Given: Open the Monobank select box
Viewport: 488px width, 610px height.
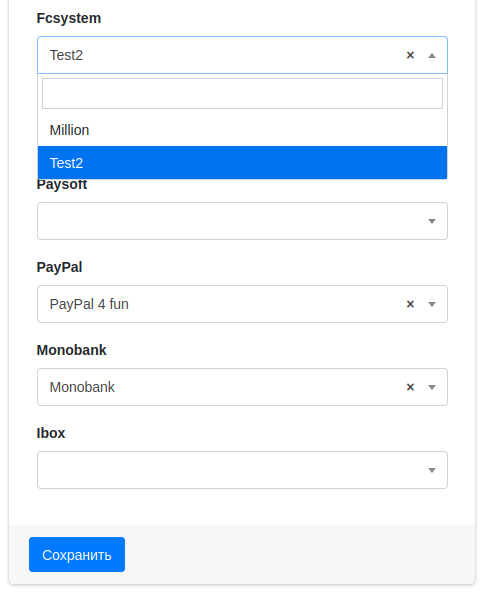Looking at the screenshot, I should click(242, 387).
